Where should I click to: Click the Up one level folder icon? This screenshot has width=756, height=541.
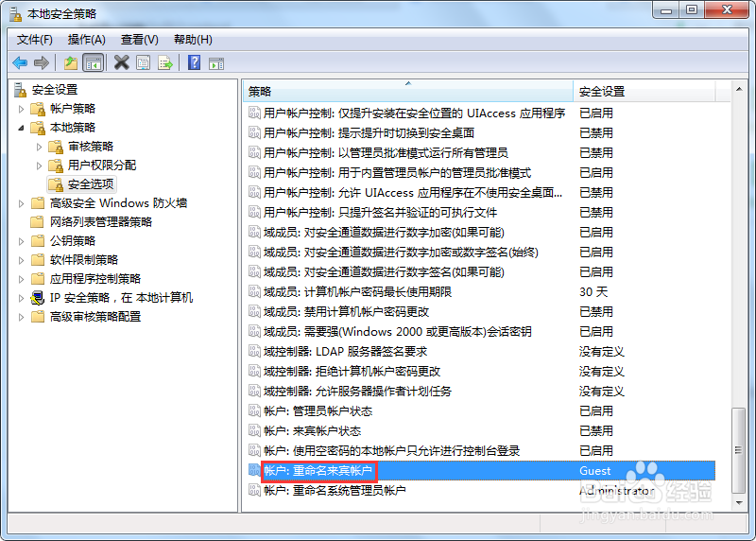71,62
